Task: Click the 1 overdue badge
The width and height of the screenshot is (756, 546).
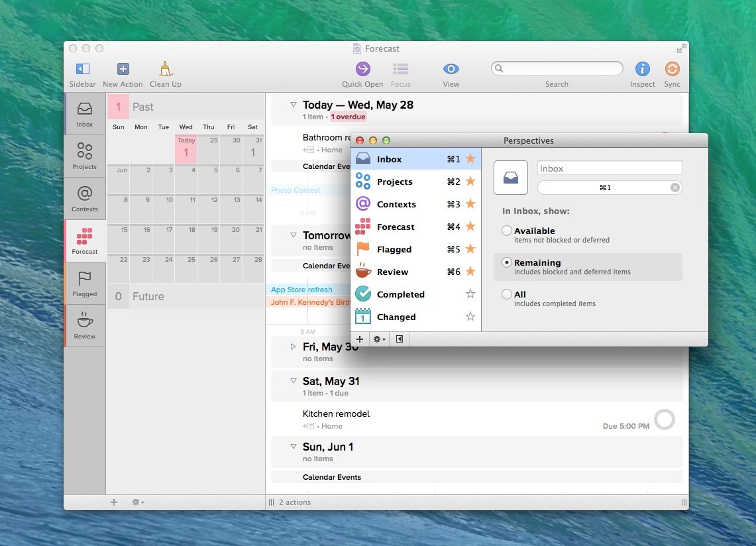Action: coord(348,117)
